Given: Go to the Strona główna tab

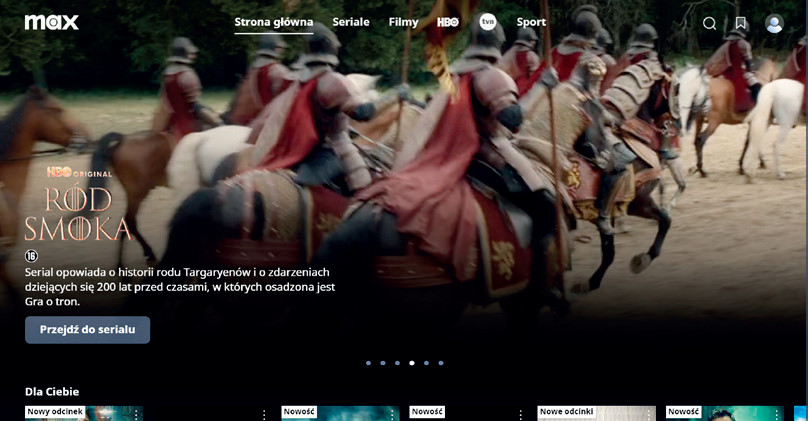Looking at the screenshot, I should [x=274, y=22].
